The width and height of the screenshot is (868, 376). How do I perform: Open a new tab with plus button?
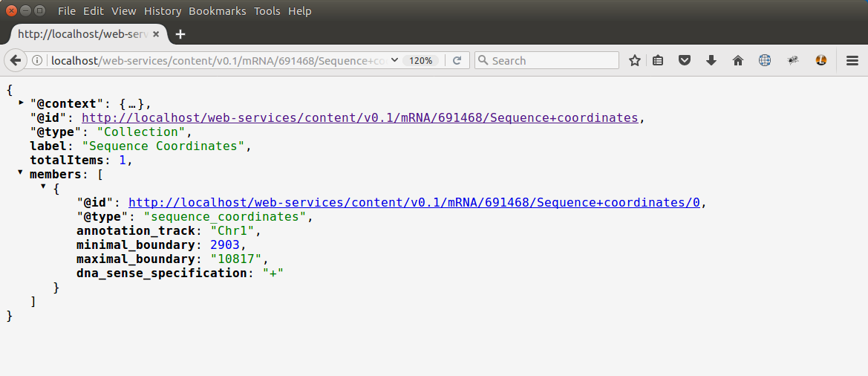pyautogui.click(x=180, y=34)
